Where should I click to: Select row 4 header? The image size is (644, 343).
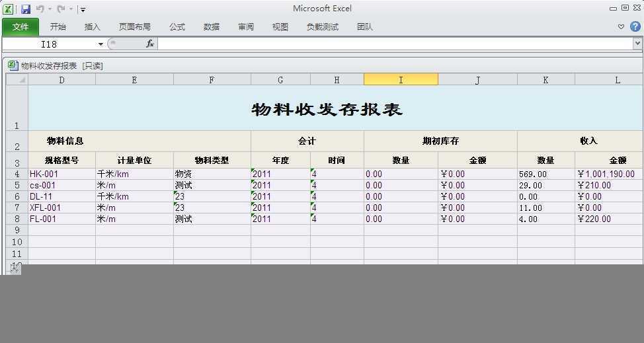(x=17, y=174)
